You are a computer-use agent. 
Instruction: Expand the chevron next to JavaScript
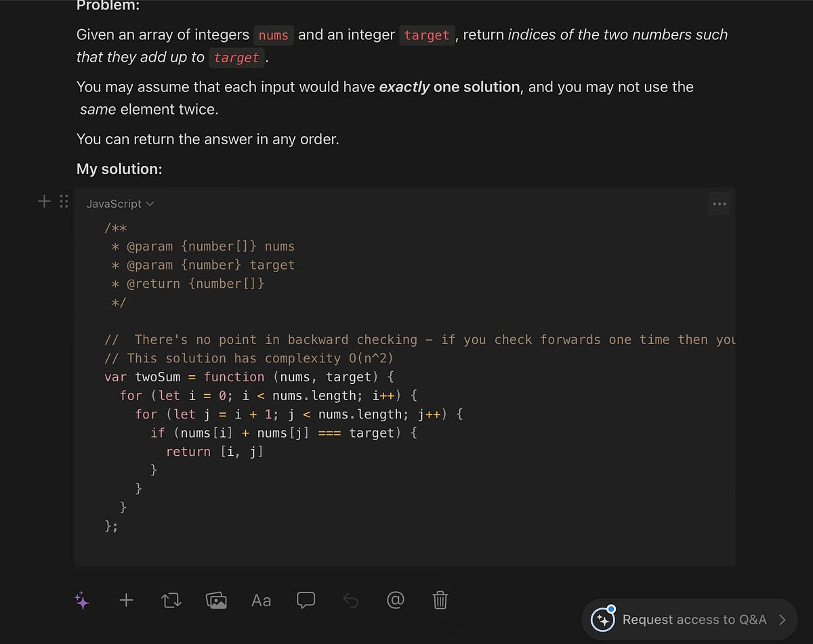point(150,203)
